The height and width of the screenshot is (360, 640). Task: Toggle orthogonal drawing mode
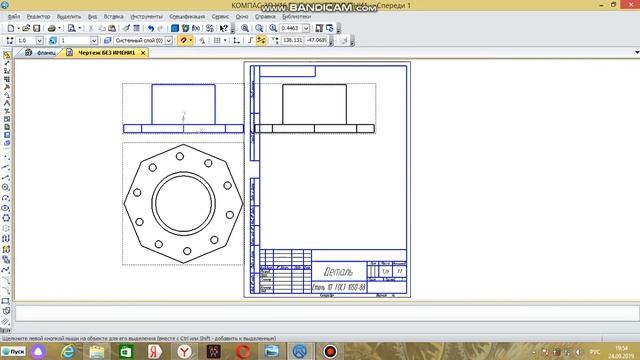click(x=250, y=40)
